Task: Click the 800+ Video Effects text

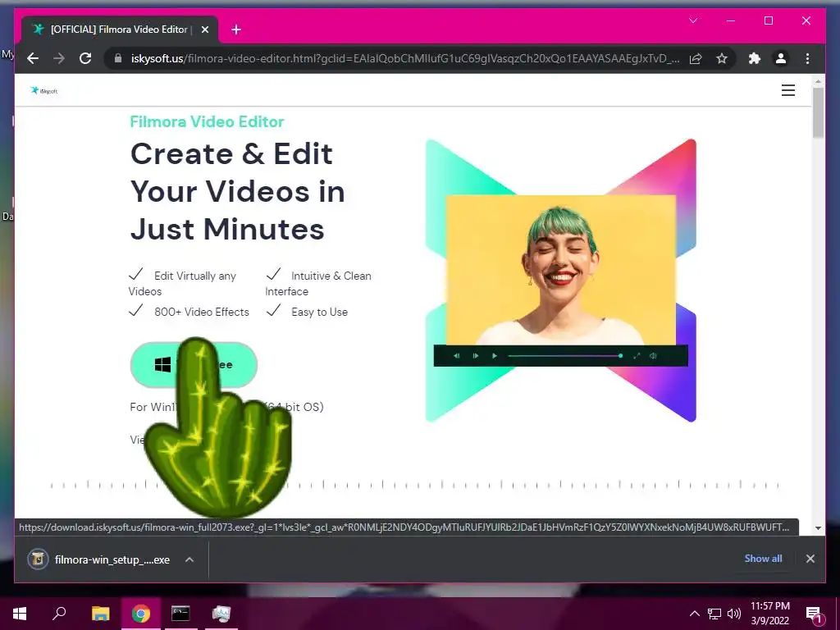Action: pyautogui.click(x=202, y=312)
